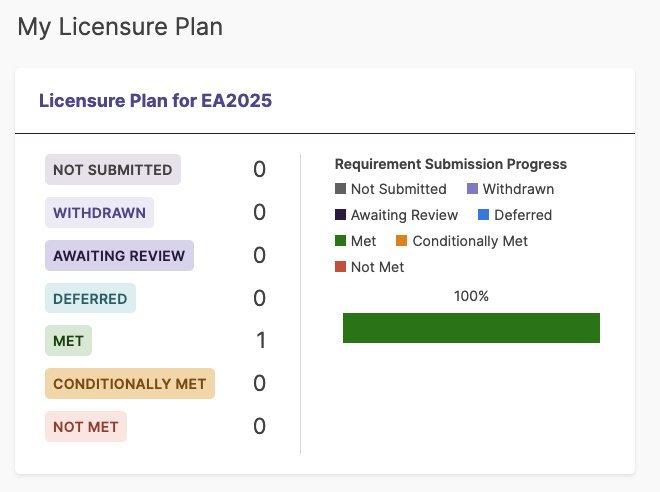Click the My Licensure Plan page title
This screenshot has width=660, height=492.
point(120,27)
